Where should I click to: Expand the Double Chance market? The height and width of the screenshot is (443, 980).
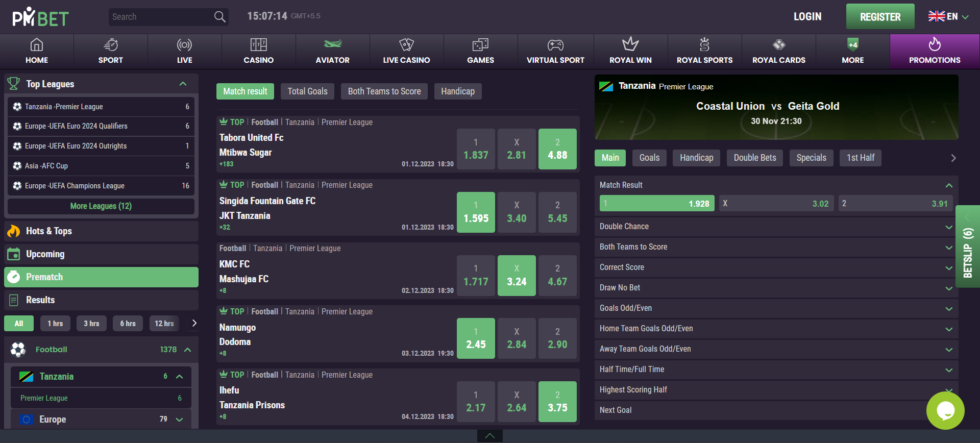[x=776, y=227]
